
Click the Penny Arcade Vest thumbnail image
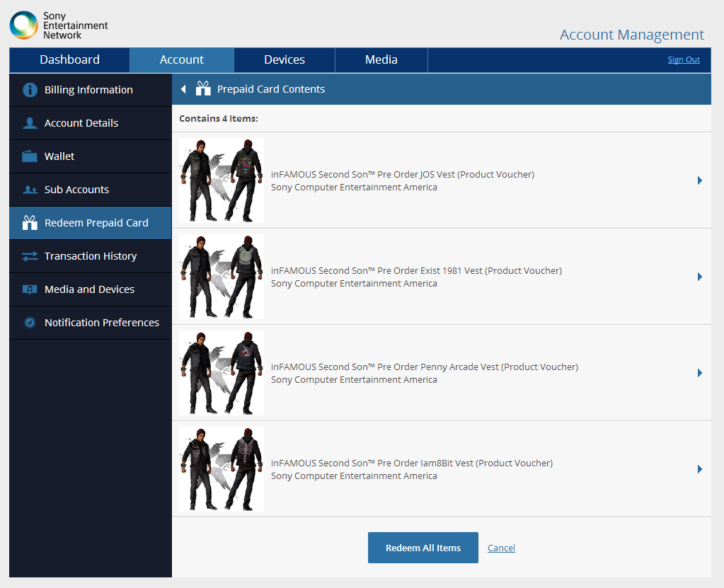click(222, 372)
